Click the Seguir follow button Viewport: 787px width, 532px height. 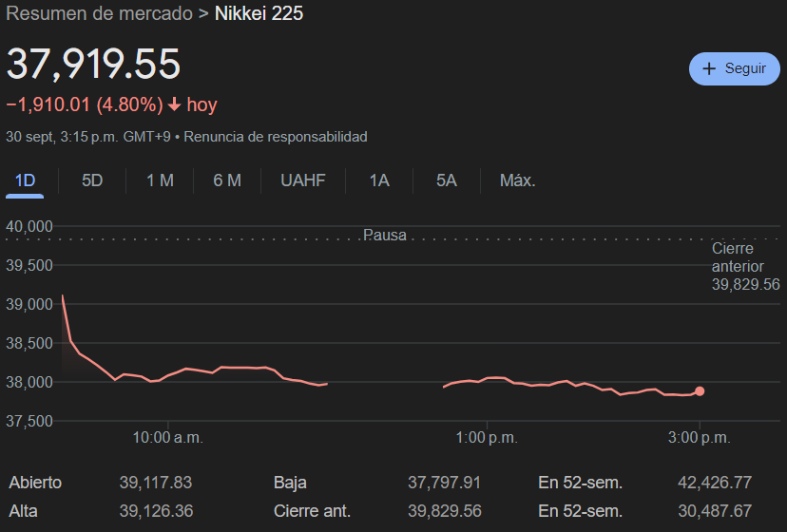(735, 68)
